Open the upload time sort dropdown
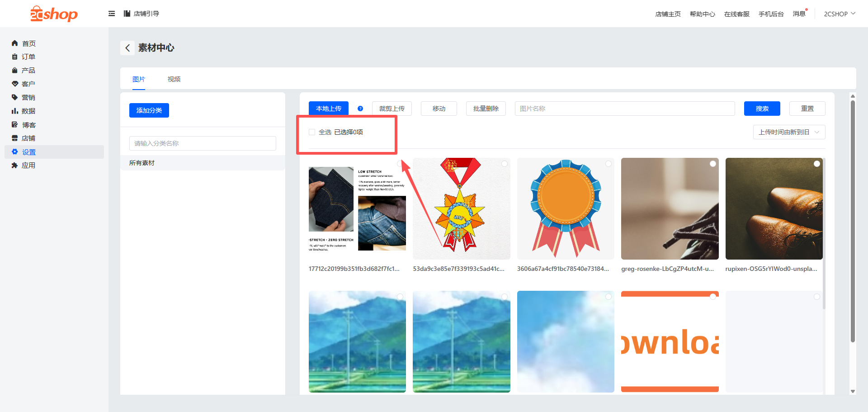 click(789, 132)
